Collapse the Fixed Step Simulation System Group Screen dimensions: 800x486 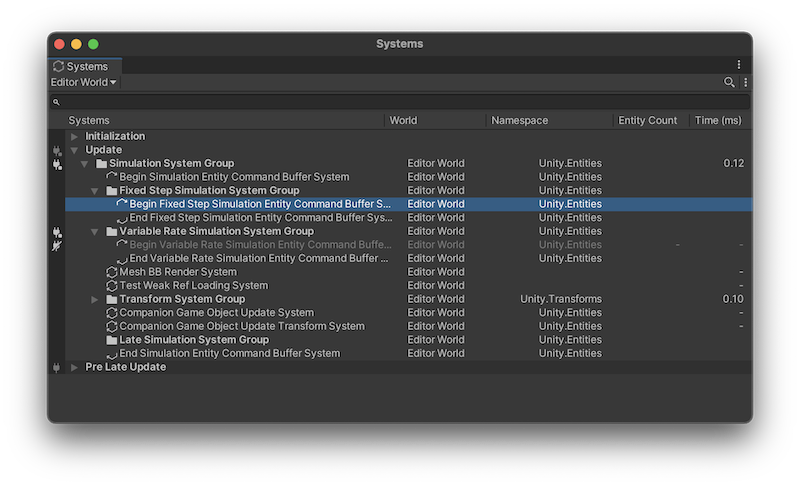point(96,190)
